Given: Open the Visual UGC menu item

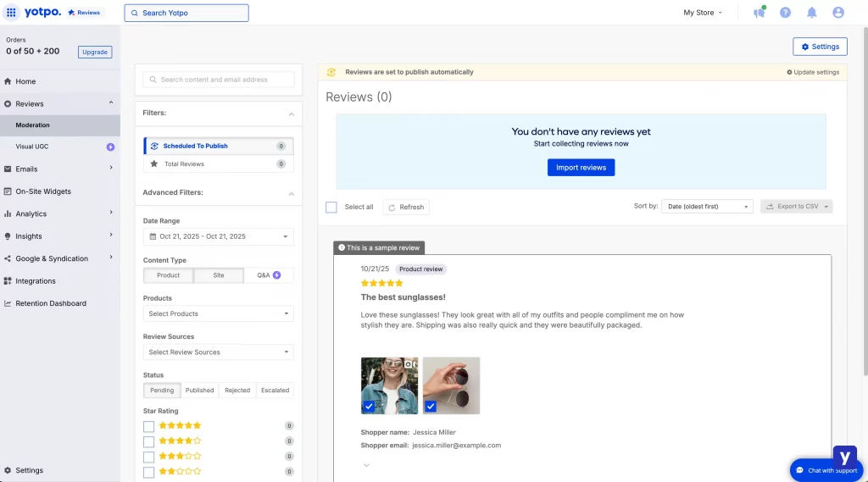Looking at the screenshot, I should click(x=60, y=147).
